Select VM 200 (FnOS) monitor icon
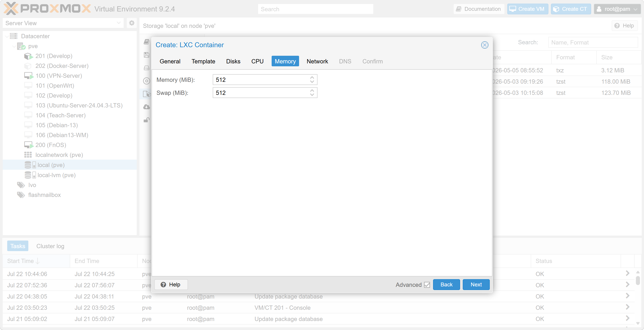644x330 pixels. 29,145
